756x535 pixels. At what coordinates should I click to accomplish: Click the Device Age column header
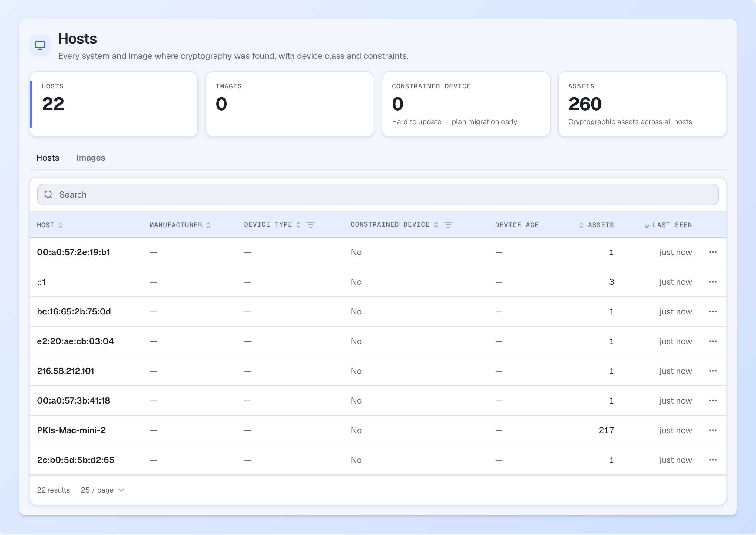coord(517,225)
